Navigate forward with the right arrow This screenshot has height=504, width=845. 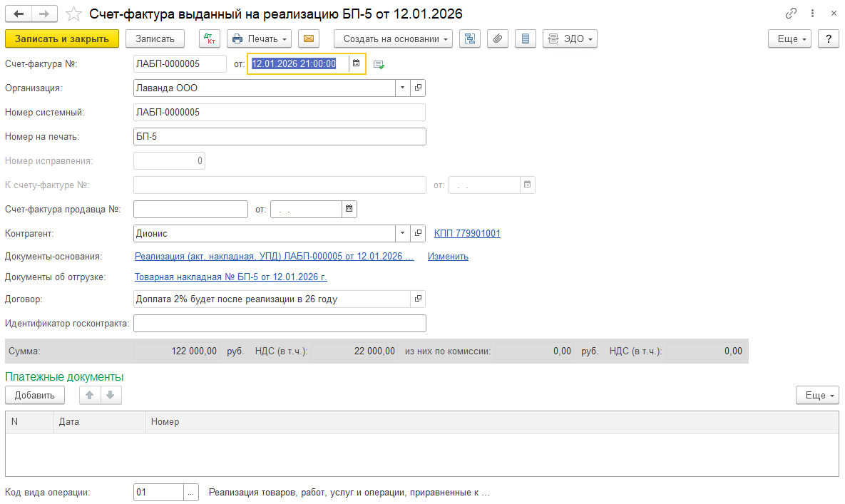pyautogui.click(x=44, y=13)
